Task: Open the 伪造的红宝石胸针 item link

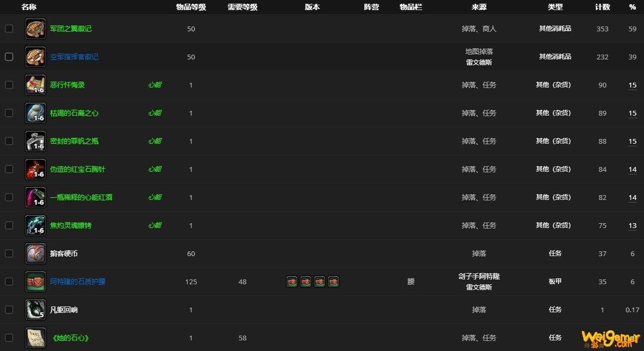Action: [78, 169]
